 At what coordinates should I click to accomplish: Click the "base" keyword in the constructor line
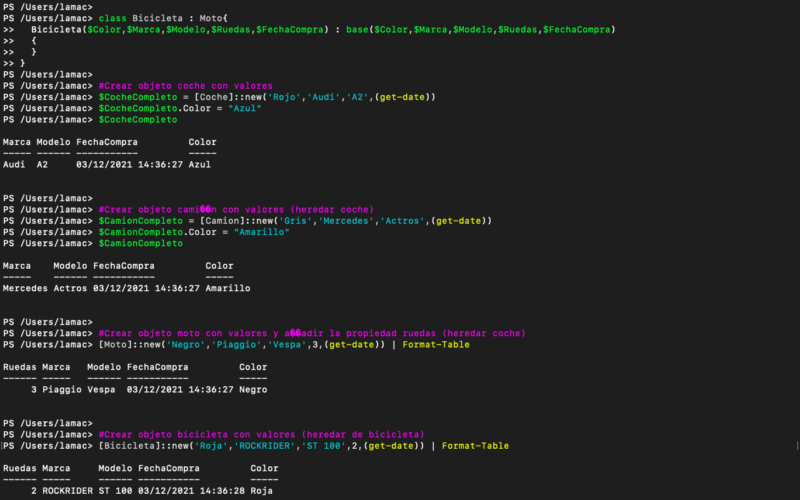[x=357, y=30]
